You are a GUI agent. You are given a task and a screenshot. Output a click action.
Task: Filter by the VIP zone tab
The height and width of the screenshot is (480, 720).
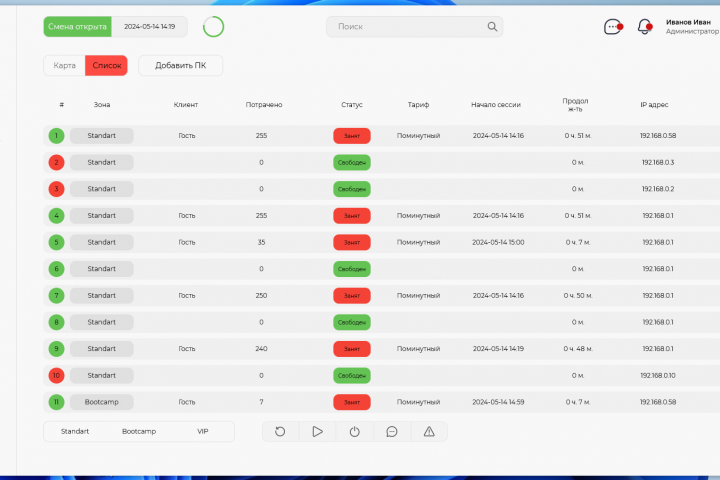202,431
